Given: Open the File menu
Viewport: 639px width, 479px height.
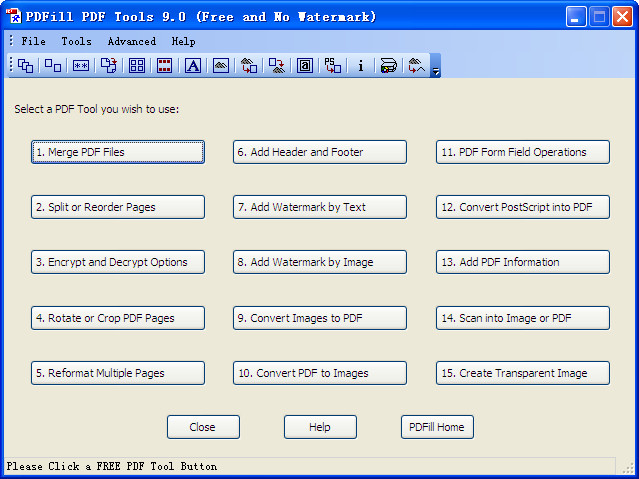Looking at the screenshot, I should pos(33,41).
